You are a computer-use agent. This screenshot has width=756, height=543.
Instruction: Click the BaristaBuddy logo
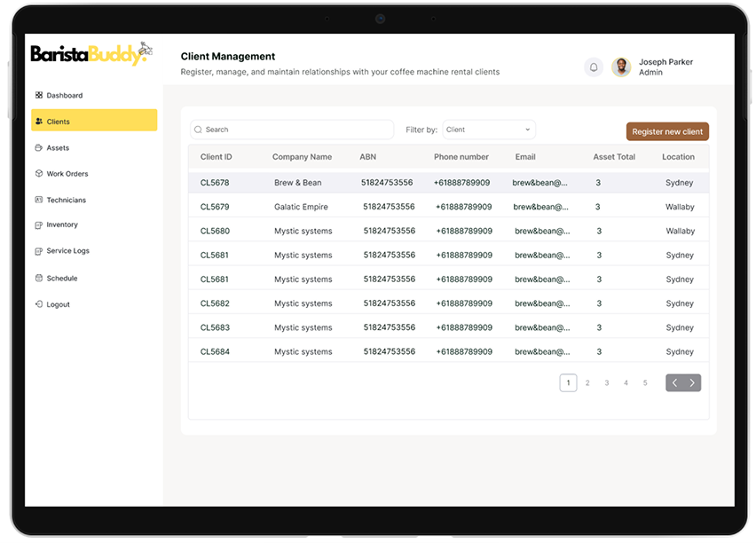click(x=91, y=54)
